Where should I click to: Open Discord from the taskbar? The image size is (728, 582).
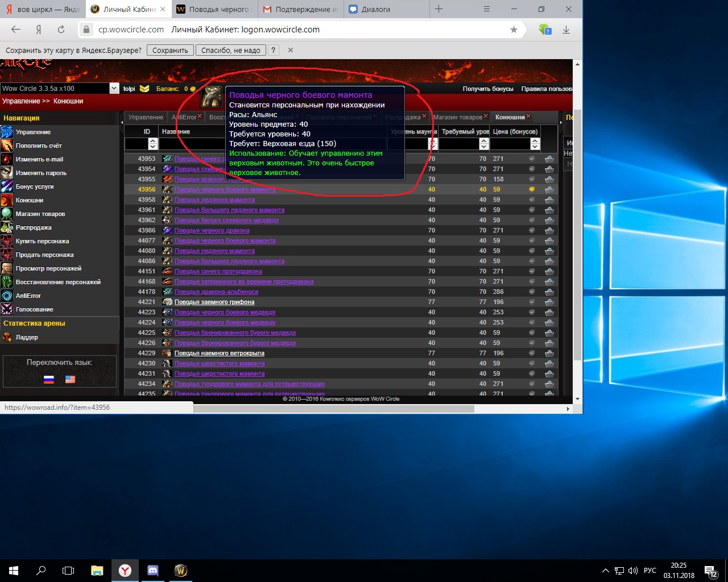[153, 570]
